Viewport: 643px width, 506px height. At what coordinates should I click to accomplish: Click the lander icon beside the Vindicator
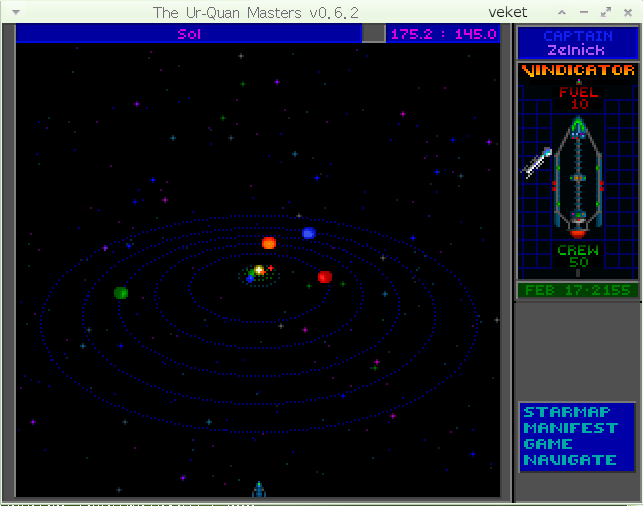pos(537,162)
